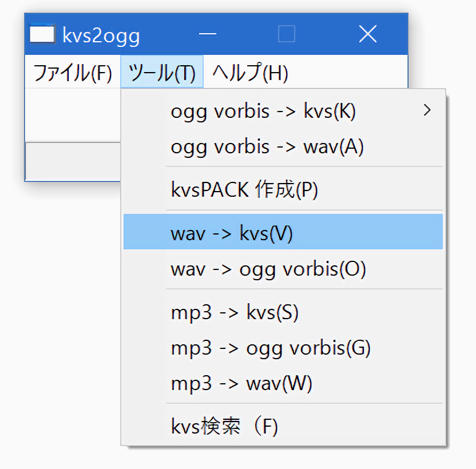Collapse the ツール(T) menu
476x469 pixels.
point(162,73)
